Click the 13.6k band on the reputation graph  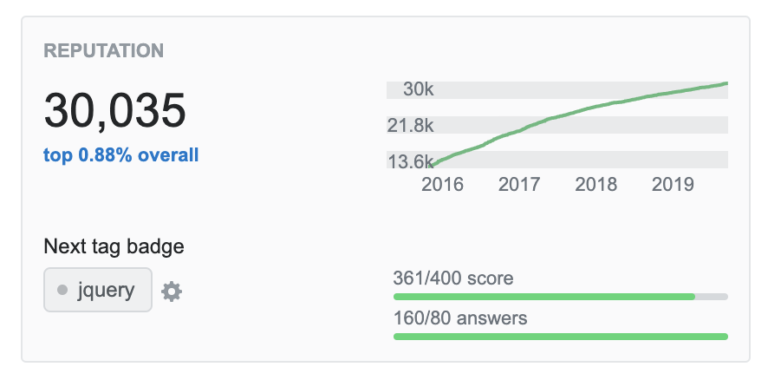coord(557,160)
